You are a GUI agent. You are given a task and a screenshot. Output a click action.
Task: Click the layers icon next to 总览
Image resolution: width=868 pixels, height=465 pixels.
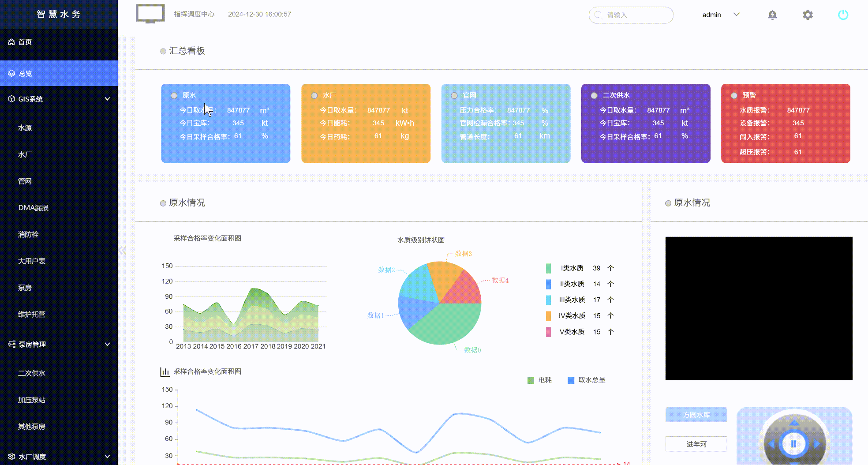coord(11,73)
